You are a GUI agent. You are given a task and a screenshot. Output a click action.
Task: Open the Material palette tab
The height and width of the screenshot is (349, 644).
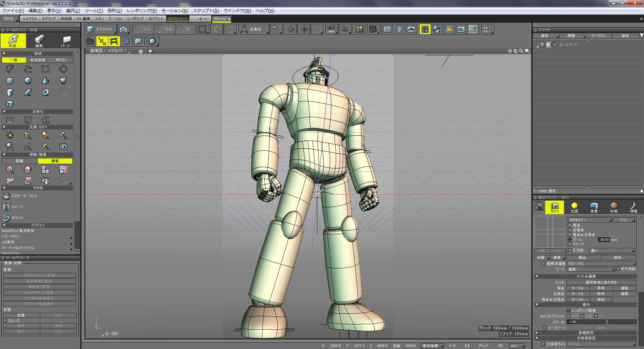point(614,207)
